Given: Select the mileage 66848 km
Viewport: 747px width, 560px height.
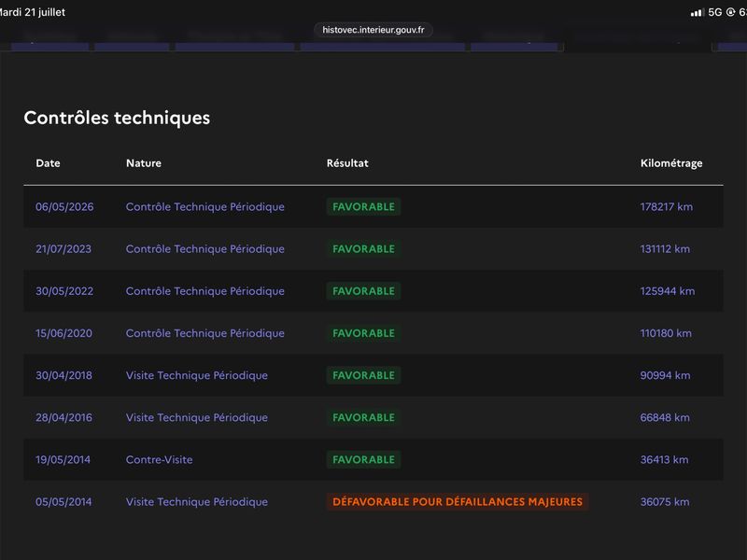Looking at the screenshot, I should 665,417.
